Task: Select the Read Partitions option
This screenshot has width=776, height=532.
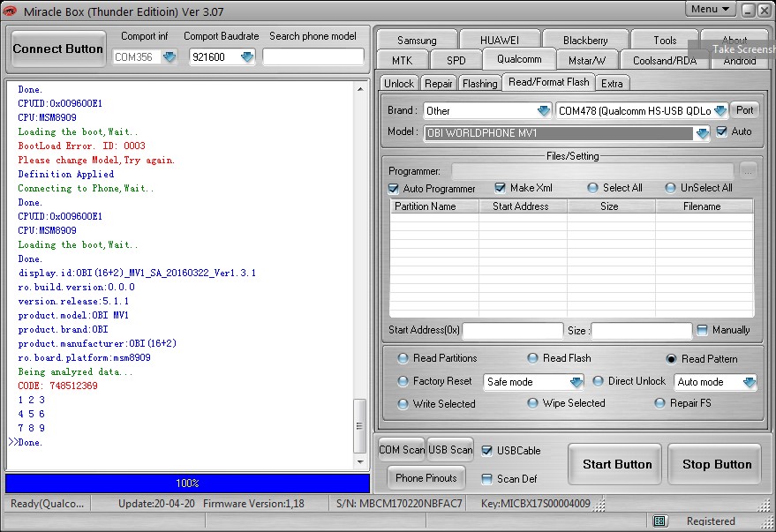Action: [403, 358]
